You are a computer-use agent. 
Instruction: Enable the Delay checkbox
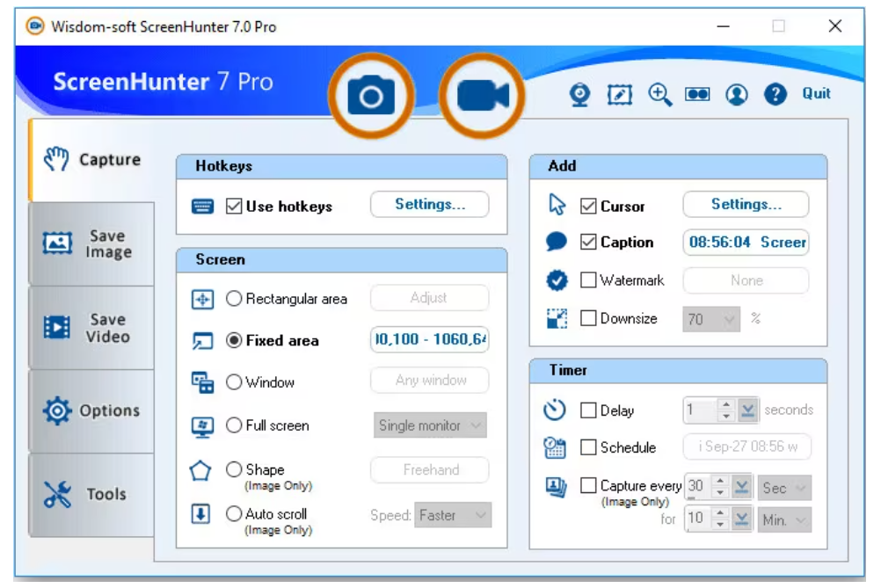(588, 410)
